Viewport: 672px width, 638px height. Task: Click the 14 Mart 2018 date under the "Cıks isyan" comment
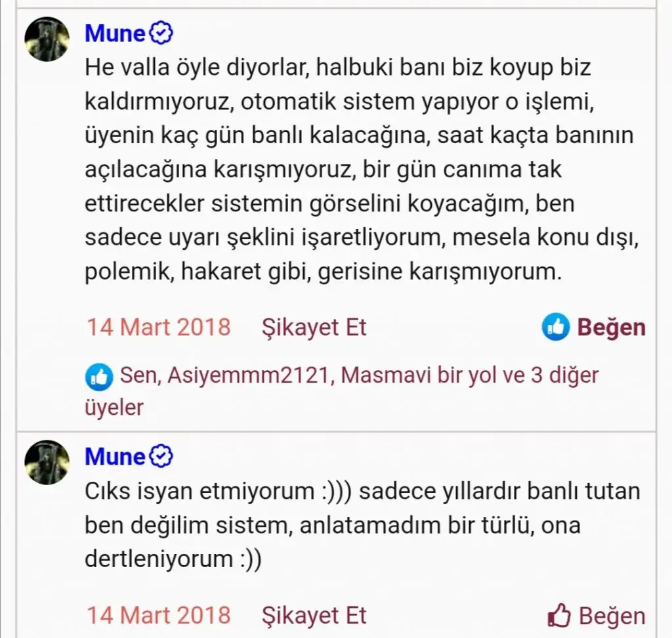tap(159, 616)
